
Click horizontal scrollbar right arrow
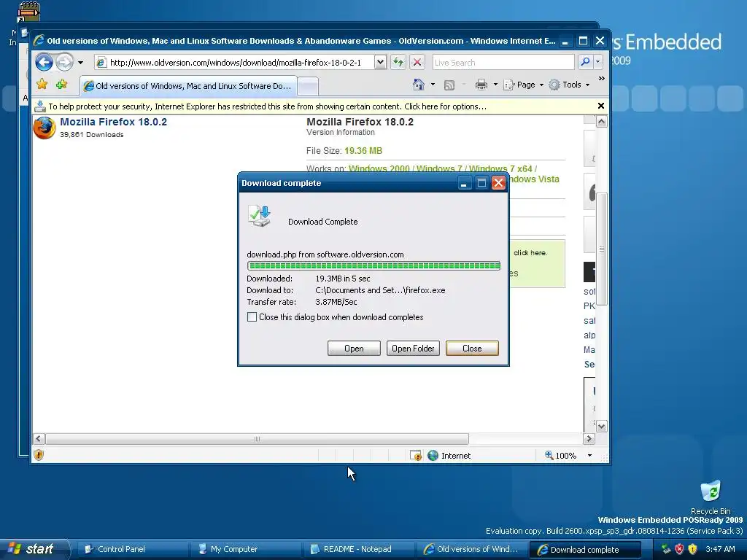coord(589,438)
